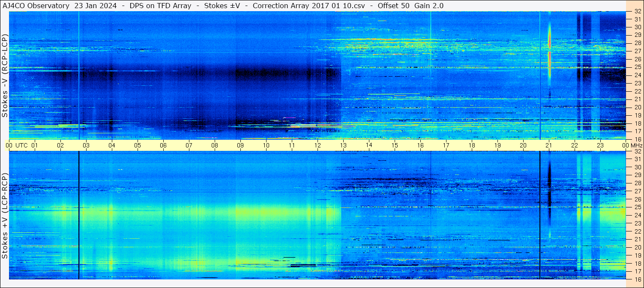This screenshot has width=644, height=288.
Task: Select hour 15 on the UTC time axis
Action: [x=395, y=145]
